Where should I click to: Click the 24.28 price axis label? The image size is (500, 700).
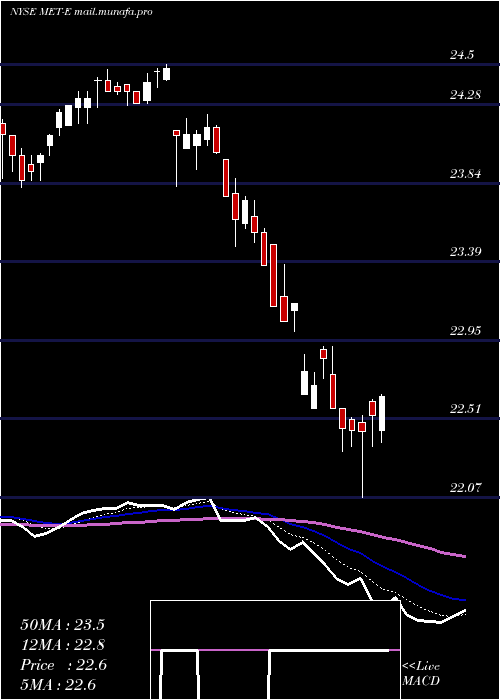[465, 95]
